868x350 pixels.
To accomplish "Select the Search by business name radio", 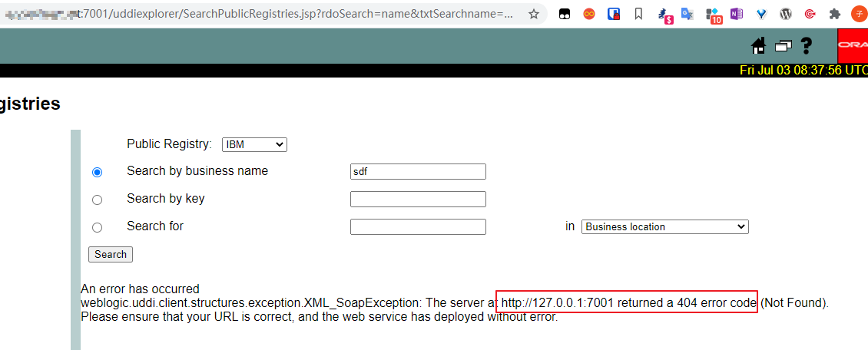I will click(x=97, y=172).
